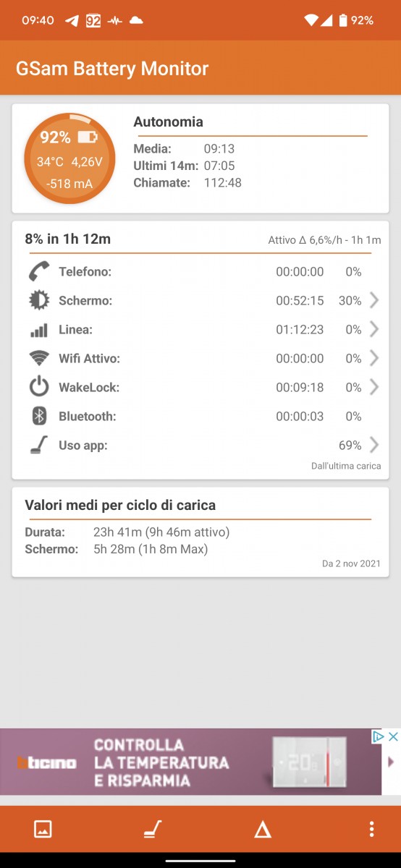Close the bticino ad banner
The image size is (401, 868).
pyautogui.click(x=394, y=736)
